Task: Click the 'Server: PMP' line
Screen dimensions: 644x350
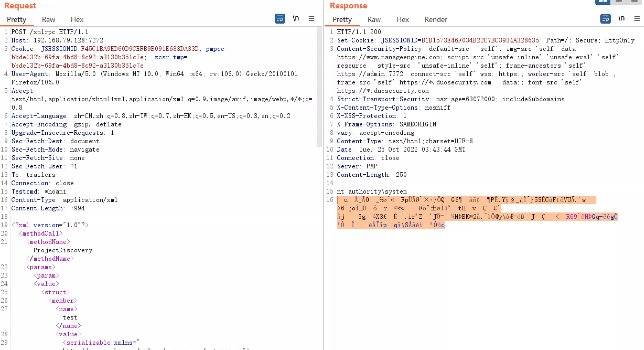Action: (x=357, y=166)
